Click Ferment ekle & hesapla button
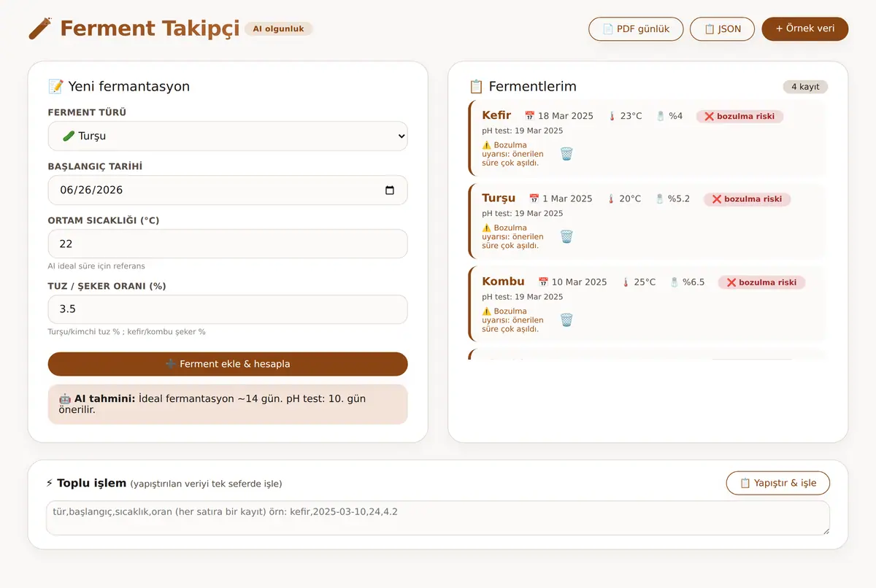876x588 pixels. [x=228, y=364]
